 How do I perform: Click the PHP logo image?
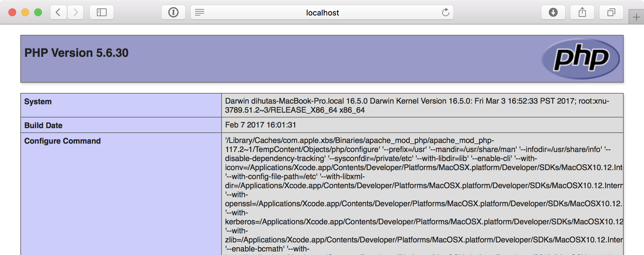[581, 59]
